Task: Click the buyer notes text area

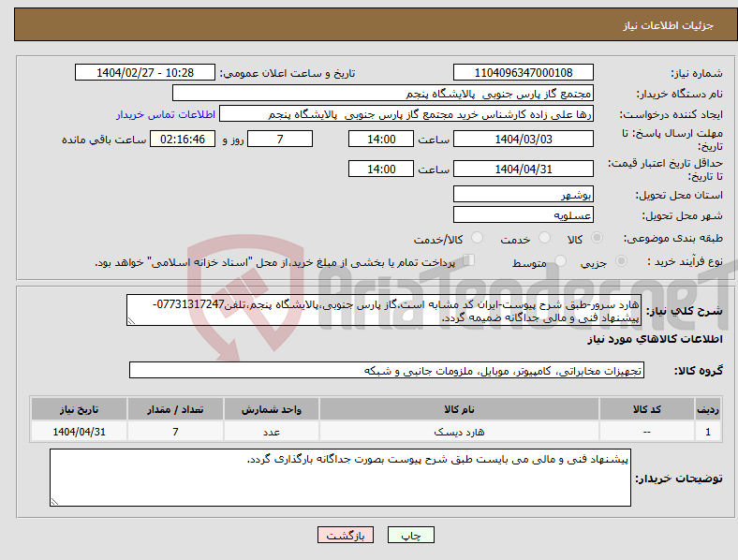Action: (340, 478)
